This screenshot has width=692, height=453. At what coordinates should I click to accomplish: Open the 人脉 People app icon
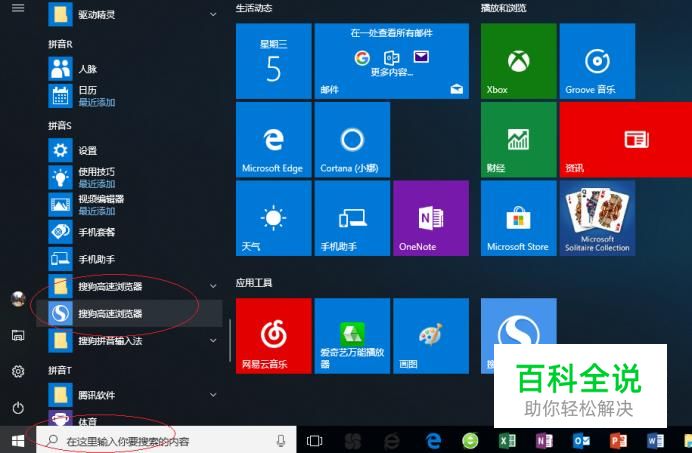(60, 69)
